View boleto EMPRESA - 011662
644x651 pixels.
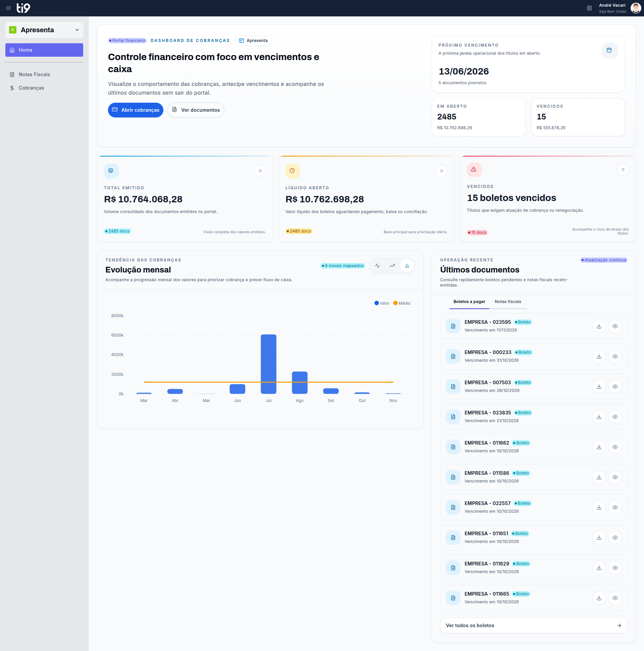tap(615, 447)
